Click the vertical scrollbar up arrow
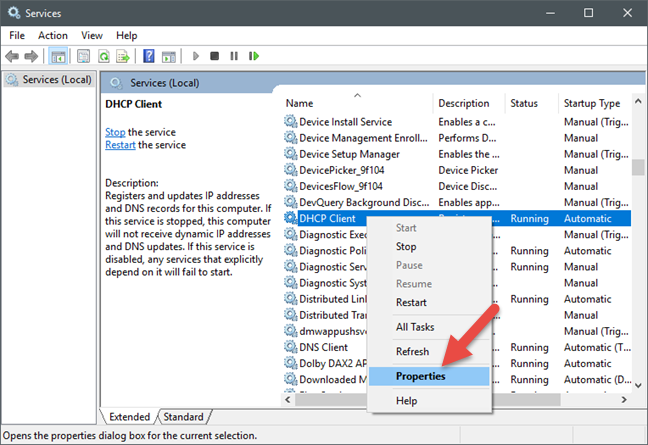This screenshot has width=648, height=445. 638,101
